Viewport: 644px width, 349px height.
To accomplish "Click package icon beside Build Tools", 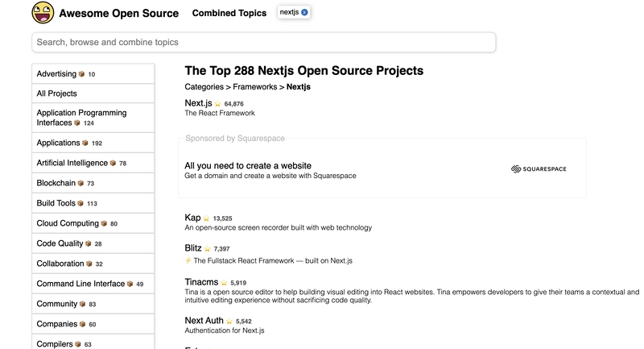I will [80, 203].
